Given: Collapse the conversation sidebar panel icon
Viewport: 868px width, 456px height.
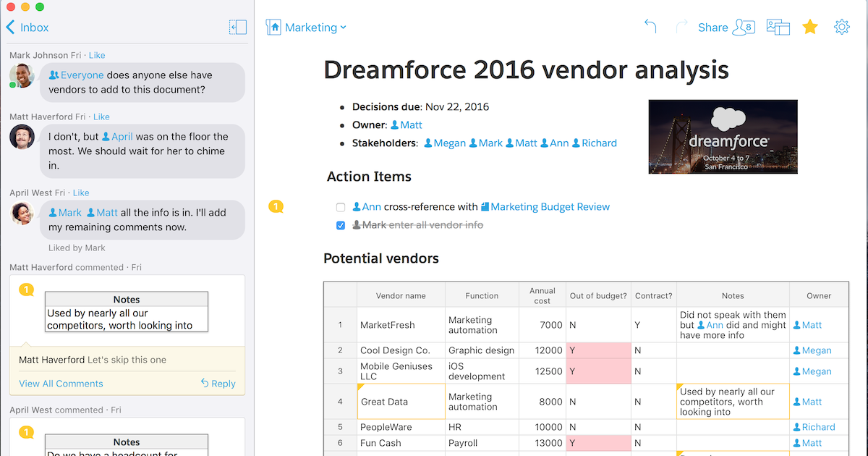Looking at the screenshot, I should click(x=237, y=28).
